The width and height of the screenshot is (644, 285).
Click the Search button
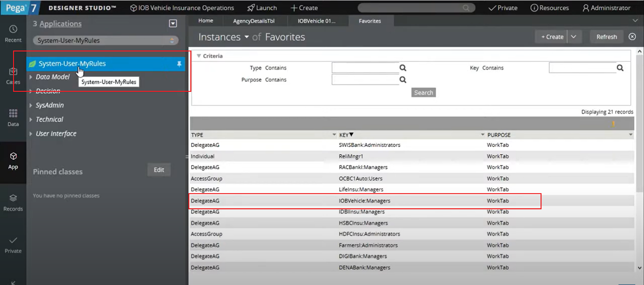click(423, 93)
